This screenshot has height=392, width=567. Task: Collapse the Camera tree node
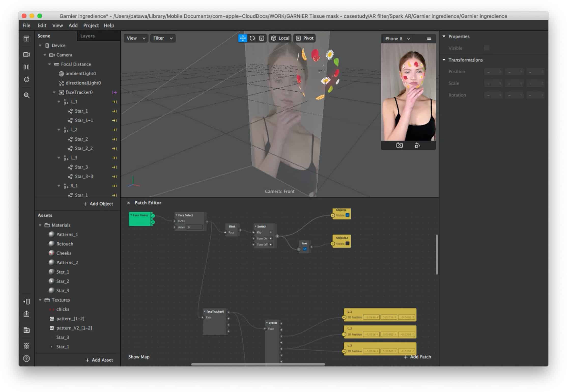pyautogui.click(x=45, y=55)
